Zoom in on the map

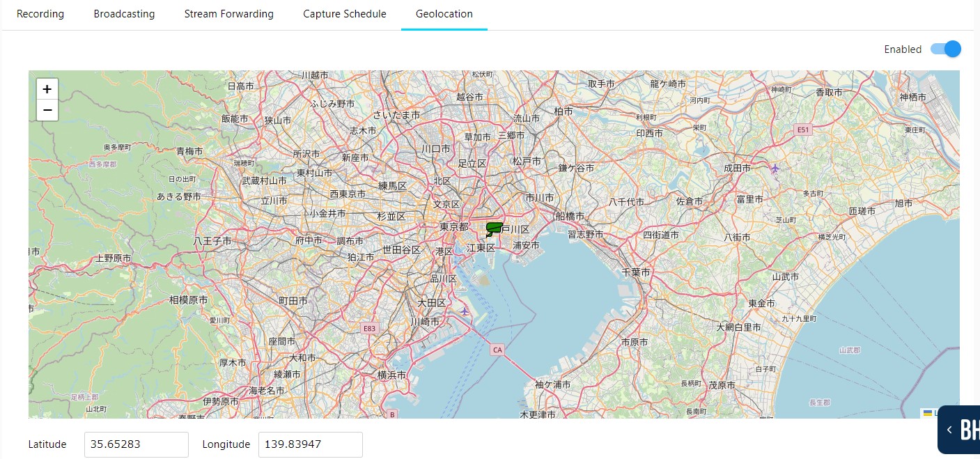coord(47,89)
